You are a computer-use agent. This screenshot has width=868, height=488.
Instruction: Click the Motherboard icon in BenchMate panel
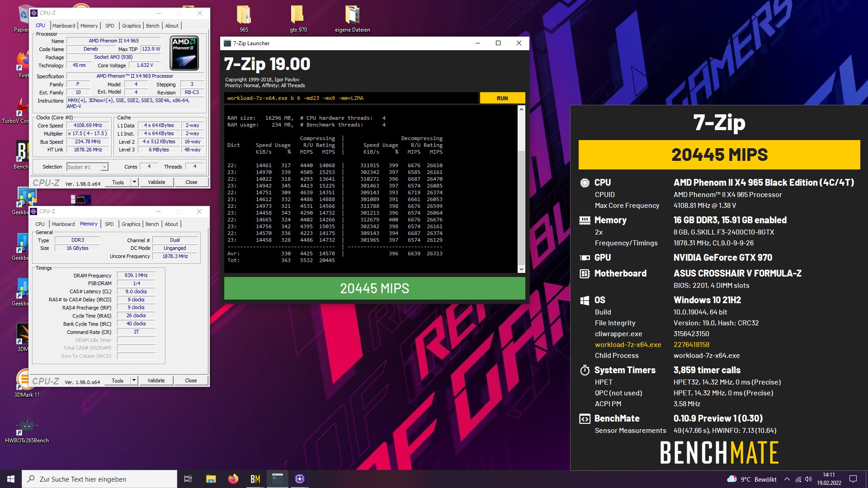585,273
